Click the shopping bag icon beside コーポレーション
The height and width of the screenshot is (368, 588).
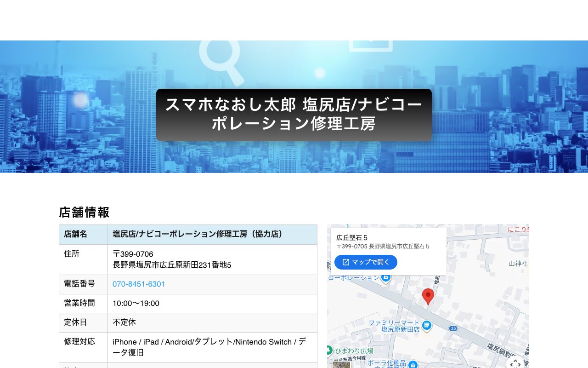click(x=386, y=277)
